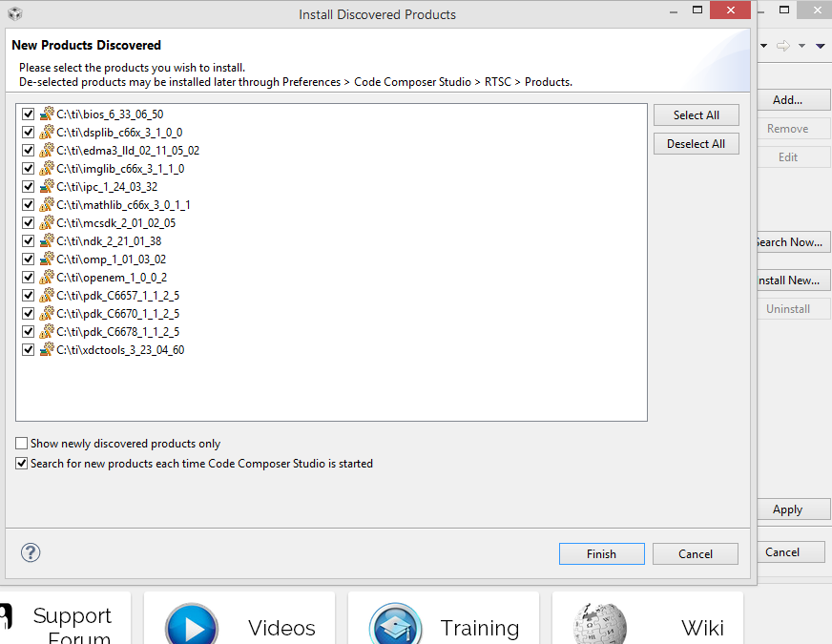Uncheck C:\ti\dsplib_c66x_3_1_0_0 checkbox

coord(28,132)
